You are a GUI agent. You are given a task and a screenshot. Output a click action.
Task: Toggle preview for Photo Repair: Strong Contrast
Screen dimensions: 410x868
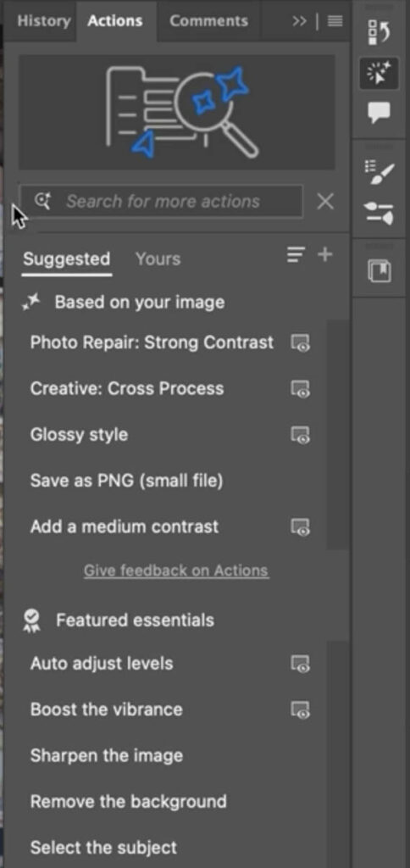click(301, 342)
